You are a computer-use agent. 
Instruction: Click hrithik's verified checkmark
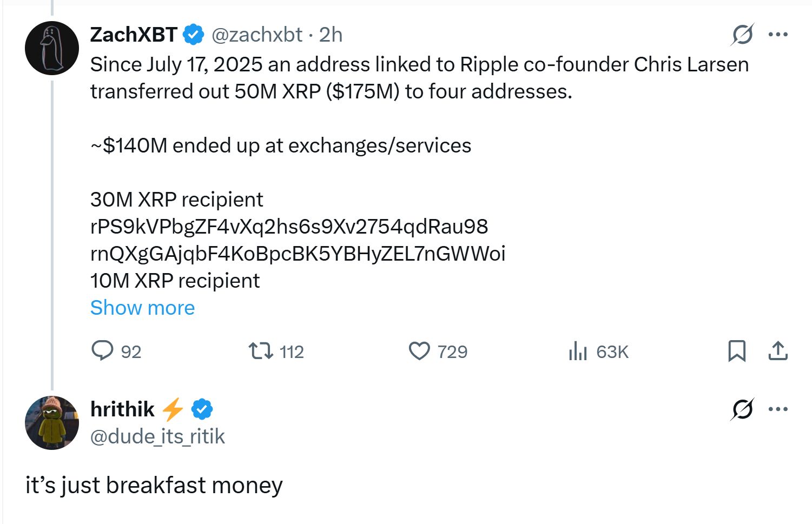(201, 409)
